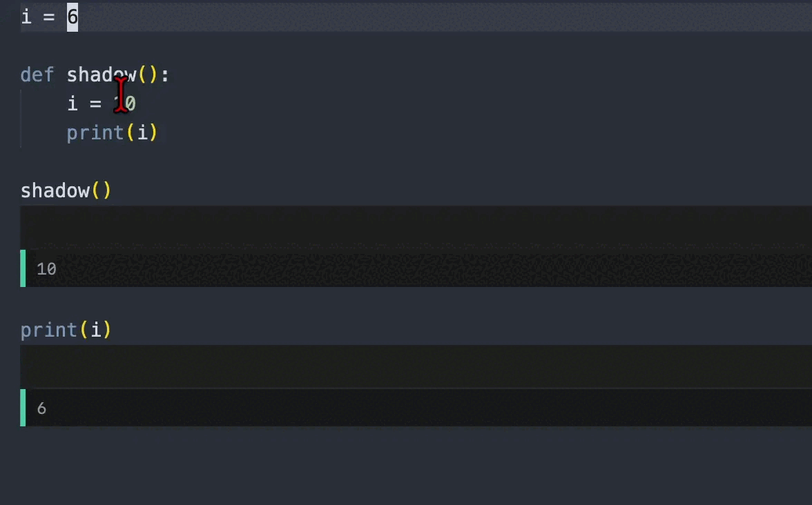Click the variable i on the first line

(26, 17)
